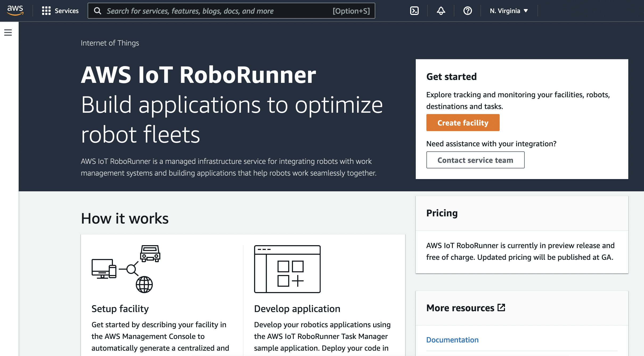The height and width of the screenshot is (356, 644).
Task: Open the Documentation link
Action: click(452, 340)
